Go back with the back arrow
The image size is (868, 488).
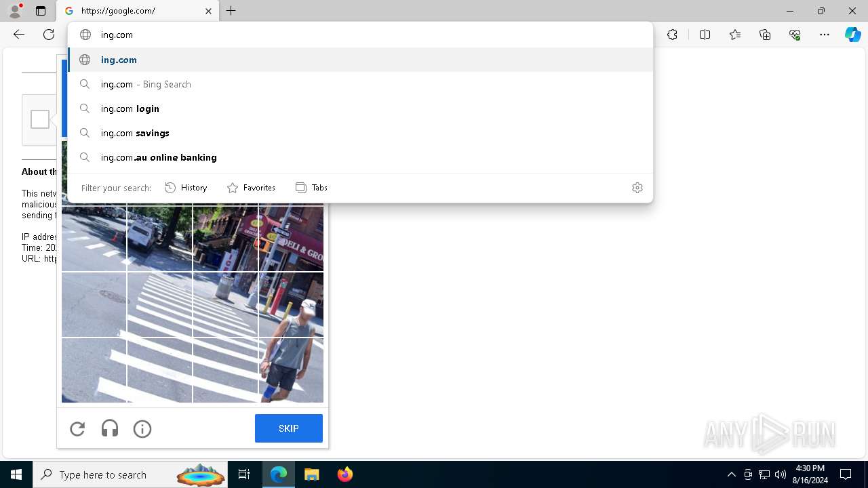(x=19, y=35)
